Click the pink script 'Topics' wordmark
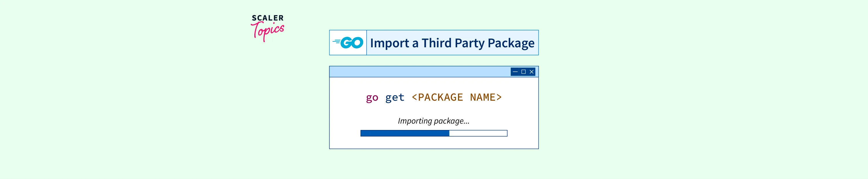 268,31
